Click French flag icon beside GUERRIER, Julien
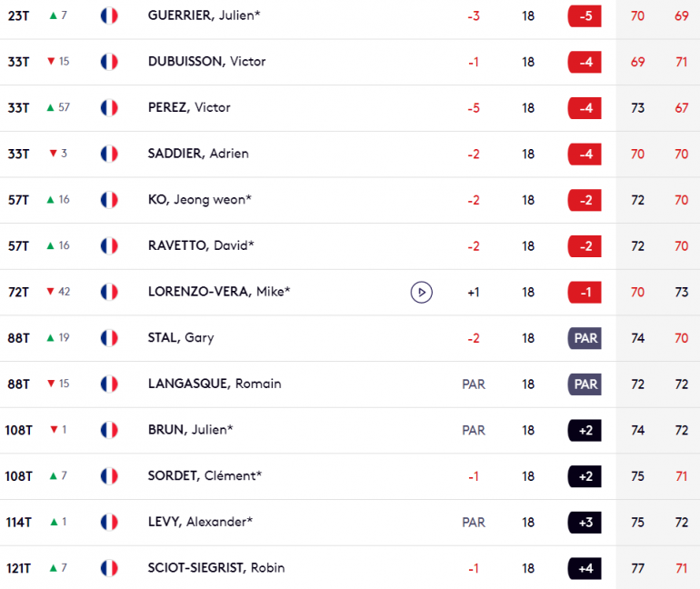This screenshot has height=589, width=700. (109, 15)
